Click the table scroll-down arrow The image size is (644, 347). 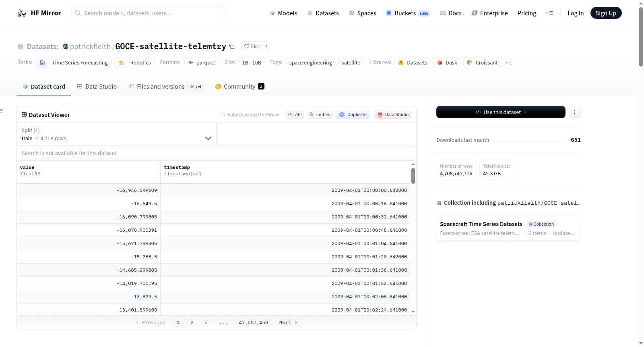coord(413,312)
